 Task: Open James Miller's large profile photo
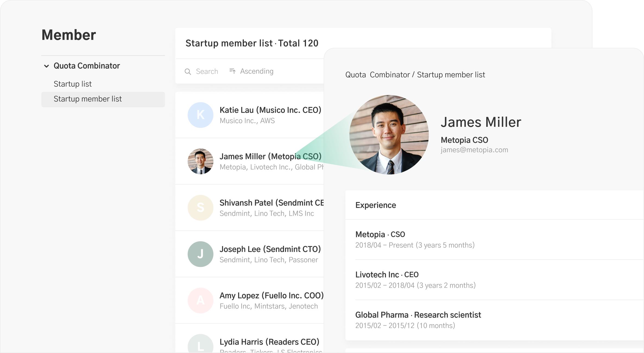[389, 135]
